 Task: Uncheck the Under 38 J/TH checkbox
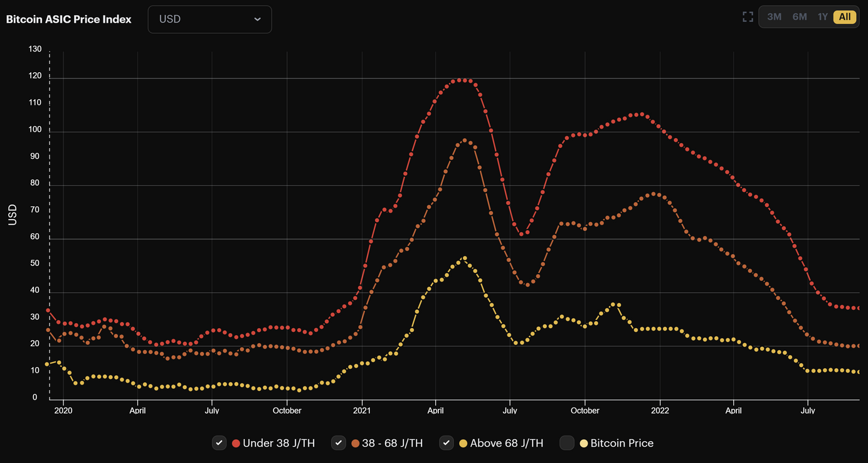[x=220, y=443]
